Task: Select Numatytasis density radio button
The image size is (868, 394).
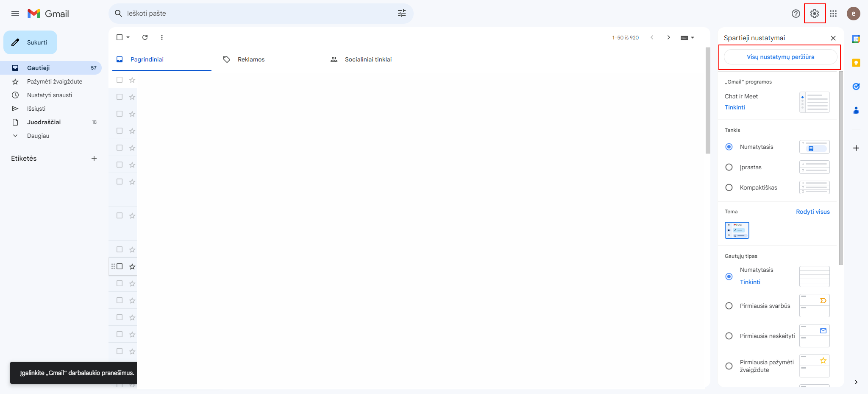Action: click(x=729, y=147)
